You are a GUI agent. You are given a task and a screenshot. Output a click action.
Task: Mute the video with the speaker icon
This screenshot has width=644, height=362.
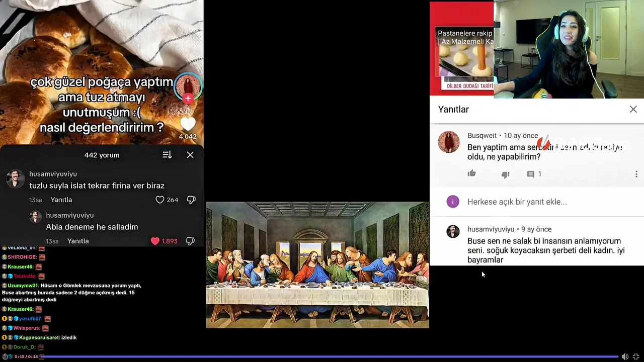tap(625, 356)
